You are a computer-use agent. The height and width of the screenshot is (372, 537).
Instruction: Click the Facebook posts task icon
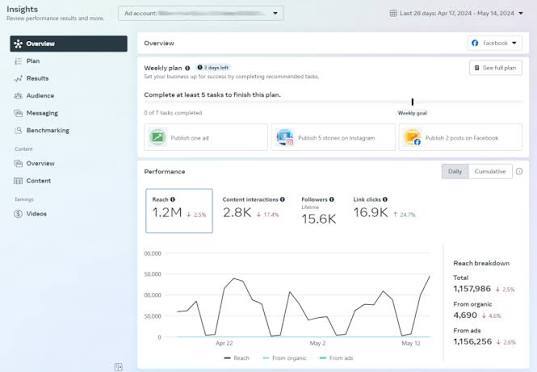tap(412, 137)
